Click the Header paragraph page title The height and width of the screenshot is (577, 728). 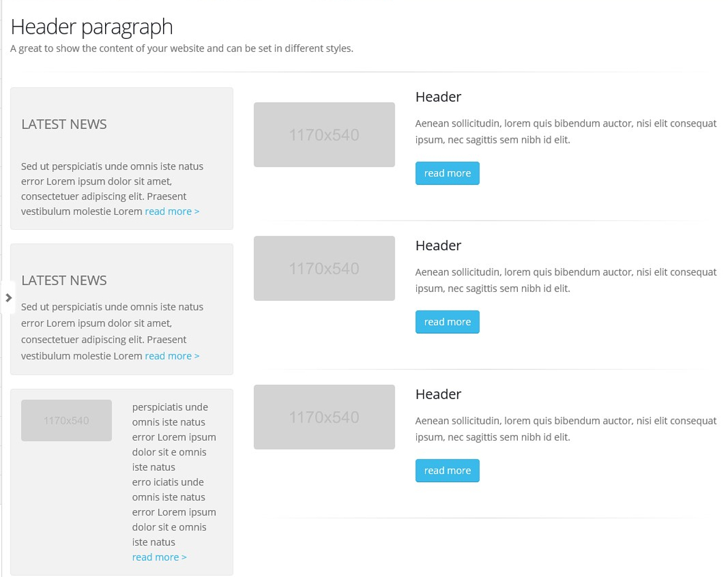point(92,27)
